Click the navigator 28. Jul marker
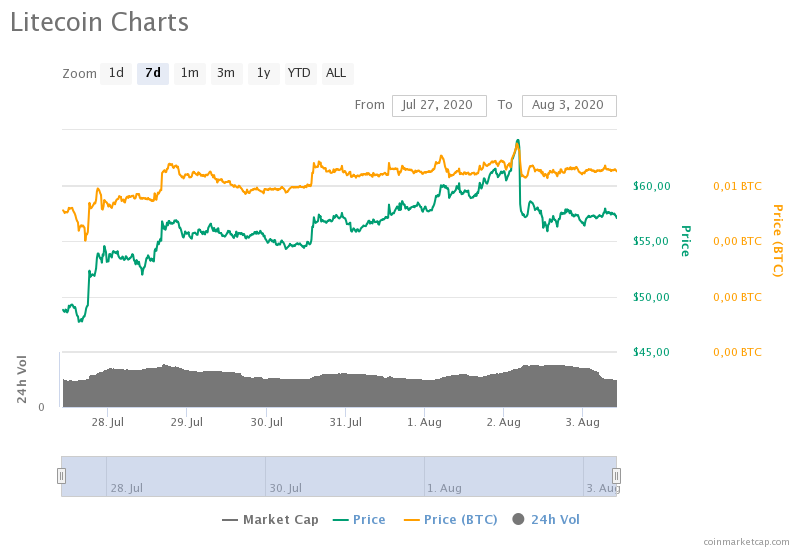The width and height of the screenshot is (800, 550). pos(127,488)
